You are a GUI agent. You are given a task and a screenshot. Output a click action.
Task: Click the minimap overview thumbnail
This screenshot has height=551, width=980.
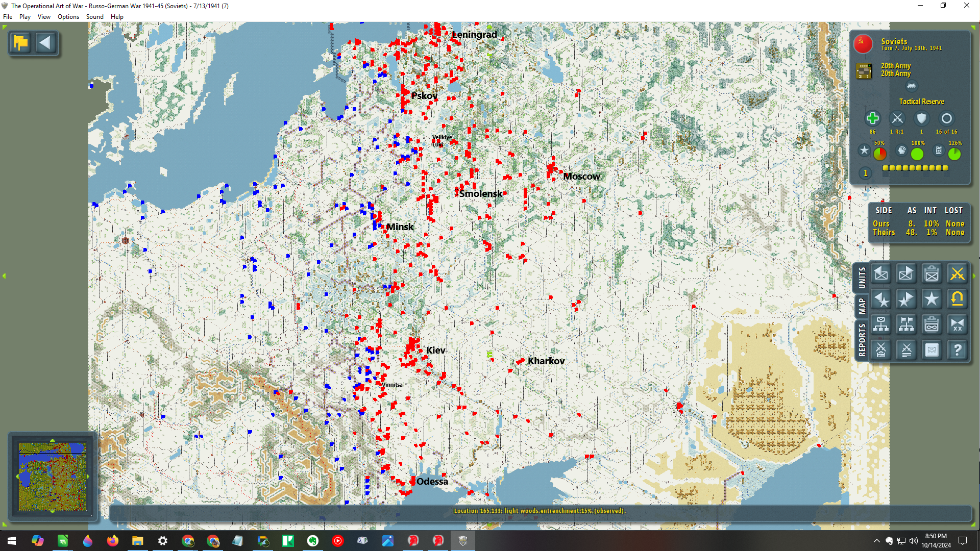pos(53,477)
